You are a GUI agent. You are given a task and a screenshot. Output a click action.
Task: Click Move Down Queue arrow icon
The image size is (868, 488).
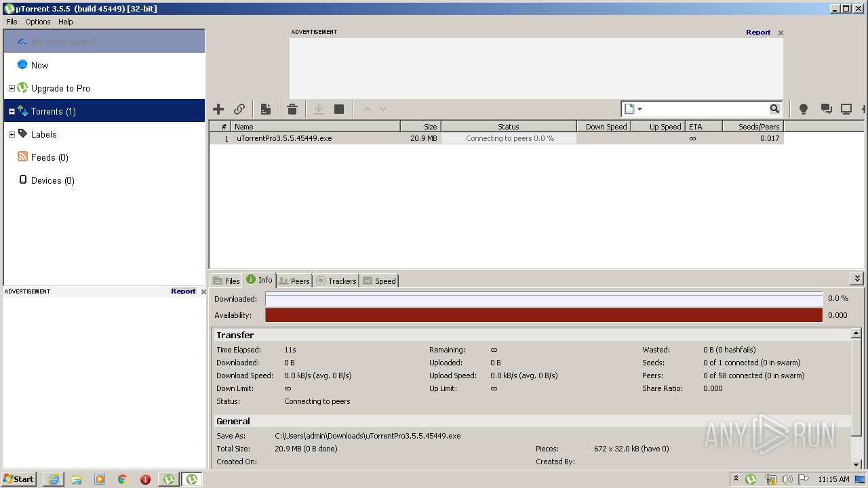point(383,109)
